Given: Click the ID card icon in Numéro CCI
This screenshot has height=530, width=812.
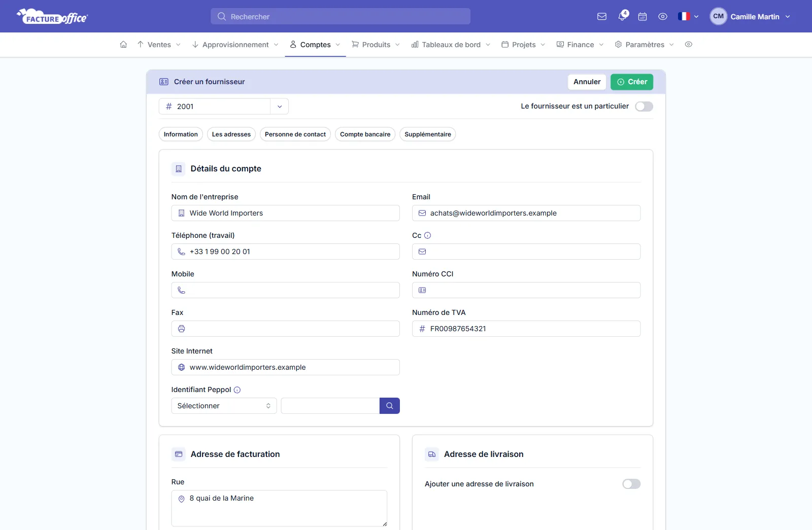Looking at the screenshot, I should 422,290.
